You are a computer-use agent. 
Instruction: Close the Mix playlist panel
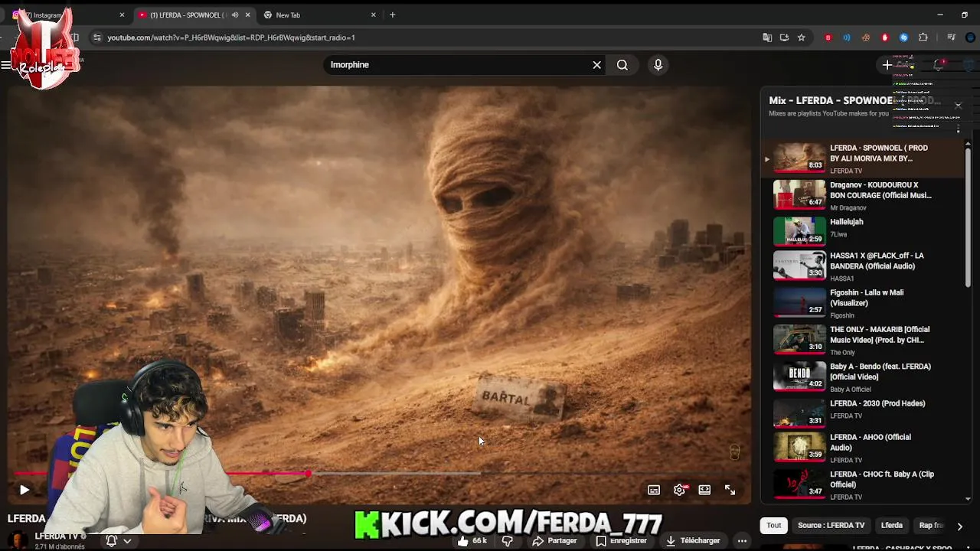958,105
